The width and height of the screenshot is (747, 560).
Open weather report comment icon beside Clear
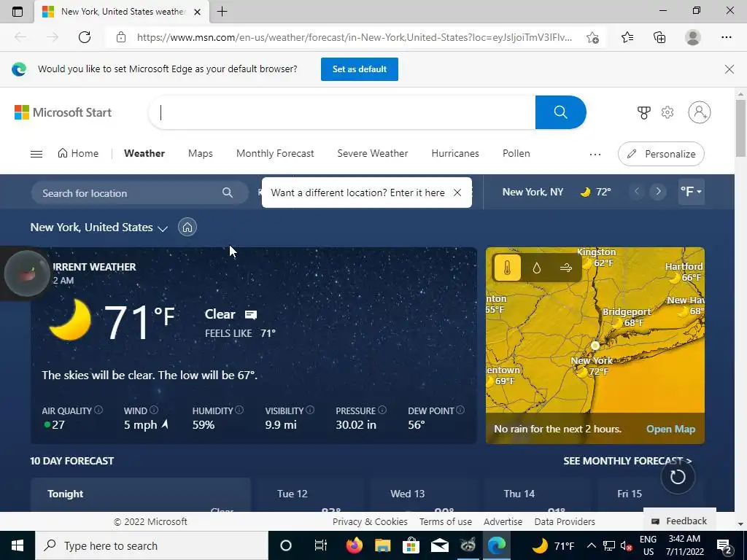[x=251, y=314]
